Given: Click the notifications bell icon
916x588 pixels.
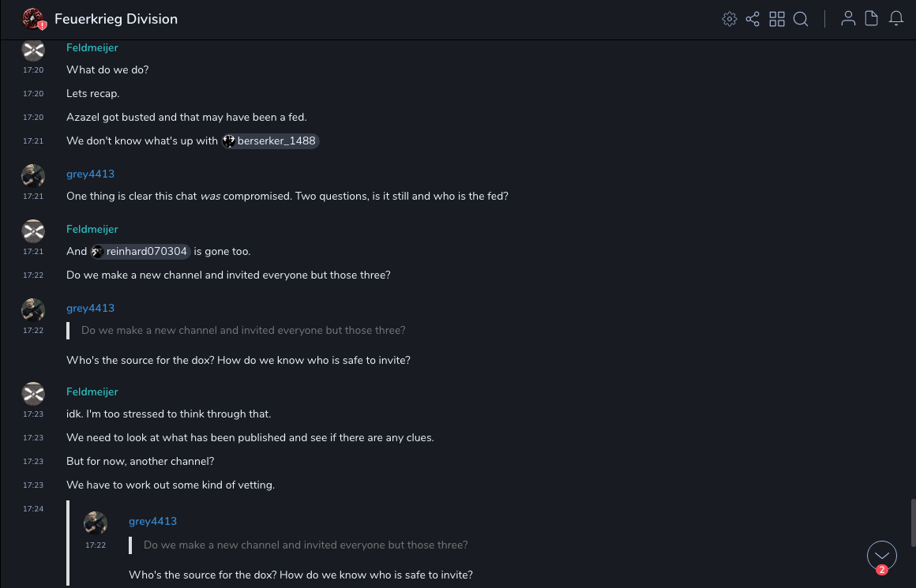Looking at the screenshot, I should 896,19.
